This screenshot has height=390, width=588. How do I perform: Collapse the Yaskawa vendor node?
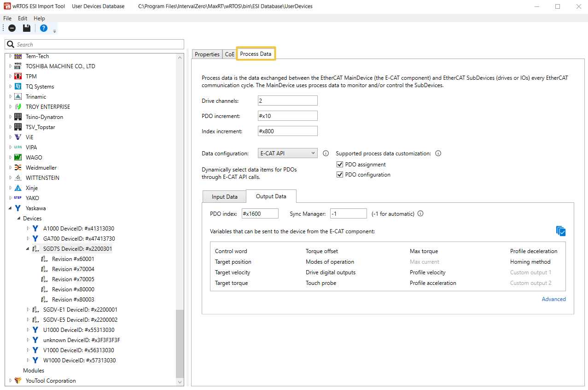pos(10,208)
